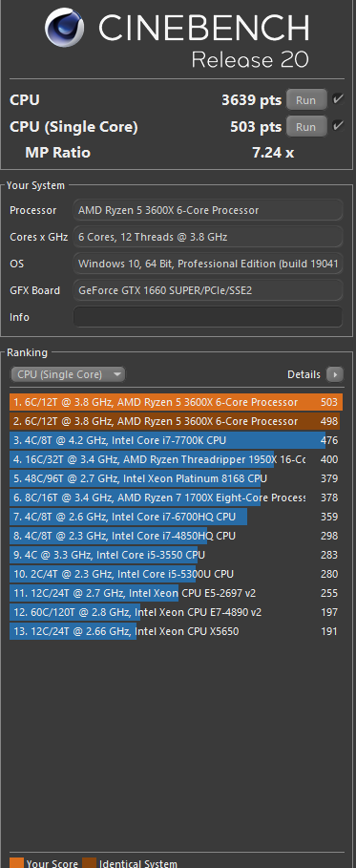Click the 3639 pts CPU score
356x868 pixels.
click(x=251, y=100)
